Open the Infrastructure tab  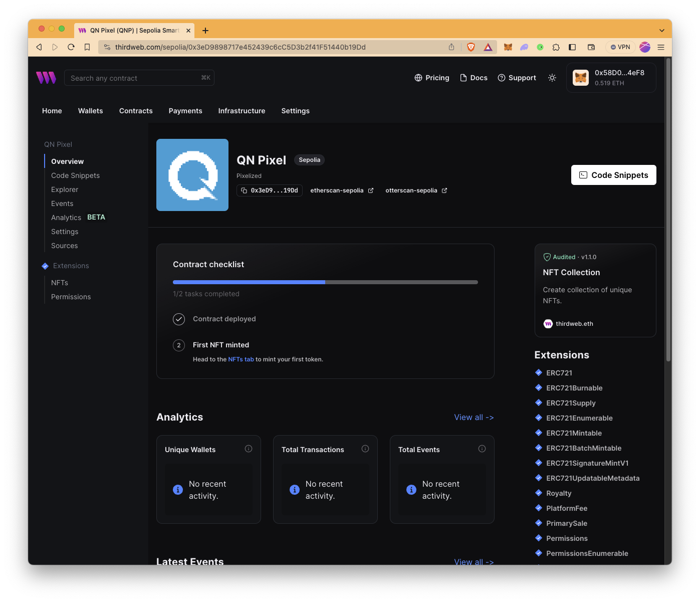click(242, 111)
